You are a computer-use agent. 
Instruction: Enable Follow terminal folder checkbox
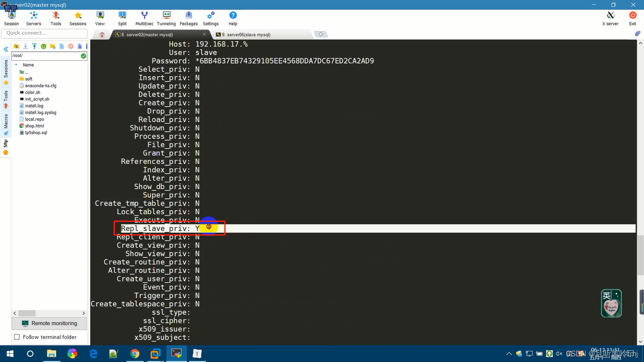point(17,337)
